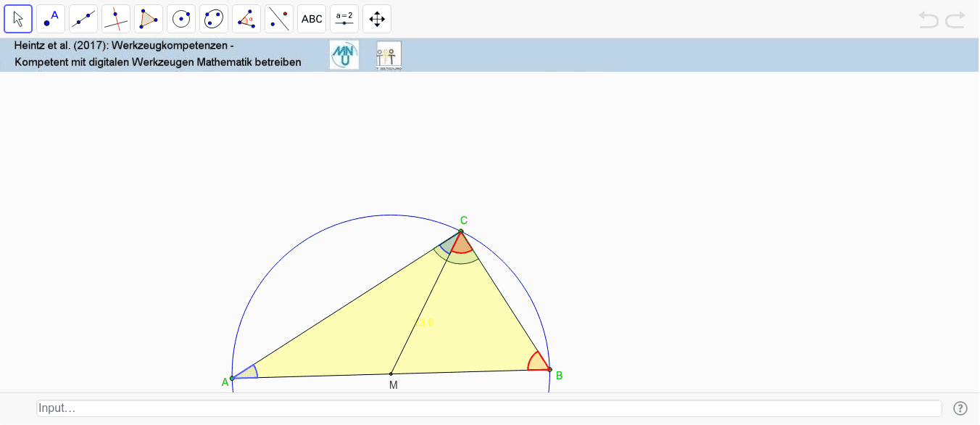Redo the undone action

(x=955, y=20)
